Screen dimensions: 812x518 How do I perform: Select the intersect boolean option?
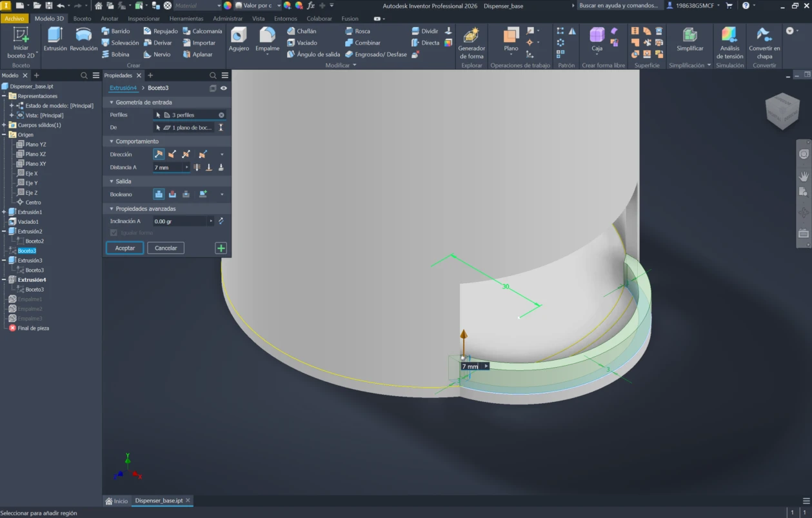pos(186,194)
